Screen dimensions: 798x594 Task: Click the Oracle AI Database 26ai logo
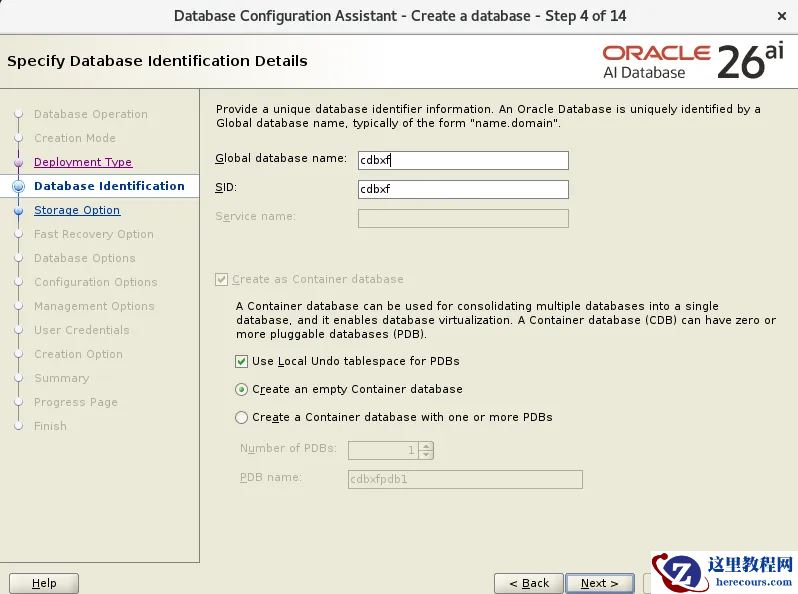693,62
